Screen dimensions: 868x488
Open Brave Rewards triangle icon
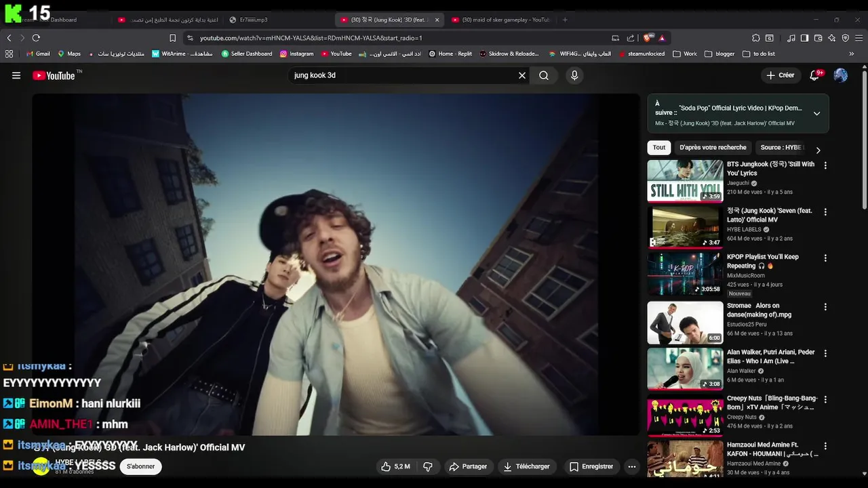[662, 38]
